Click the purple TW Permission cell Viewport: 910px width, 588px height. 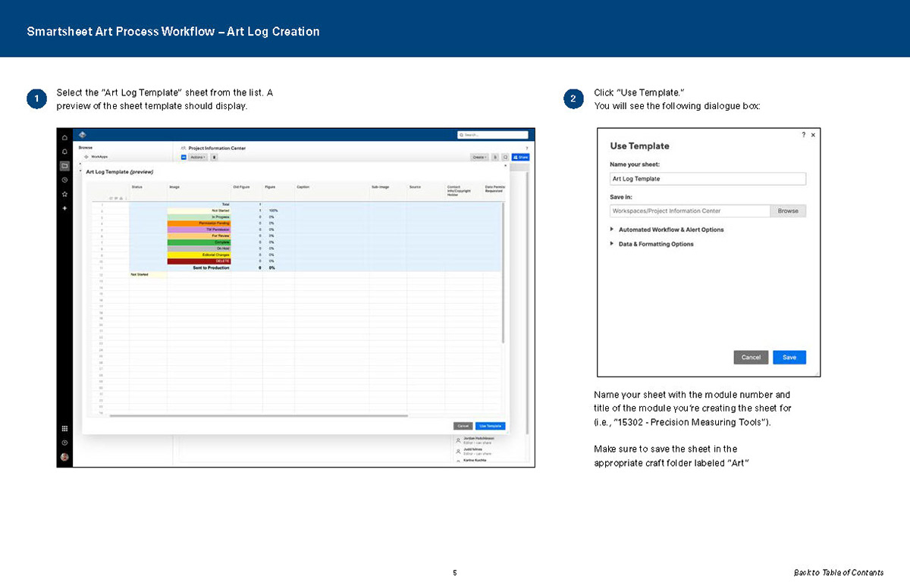[x=199, y=230]
